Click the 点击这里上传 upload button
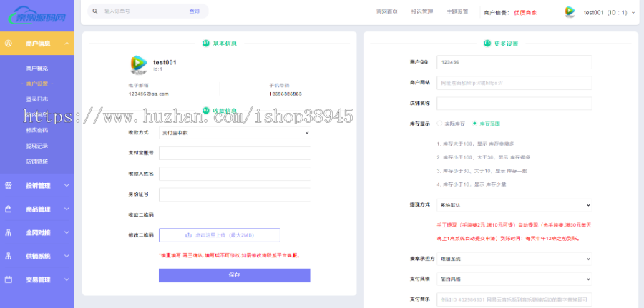The image size is (644, 308). 219,235
